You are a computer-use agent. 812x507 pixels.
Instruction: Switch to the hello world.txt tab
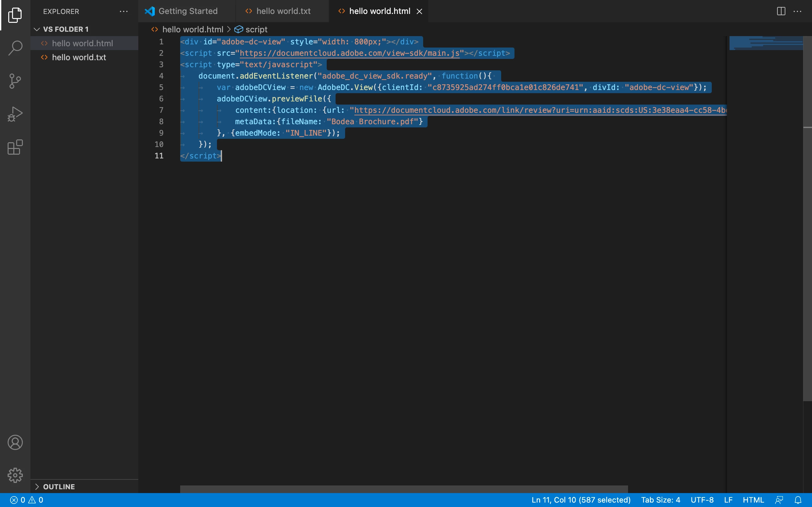(x=283, y=11)
